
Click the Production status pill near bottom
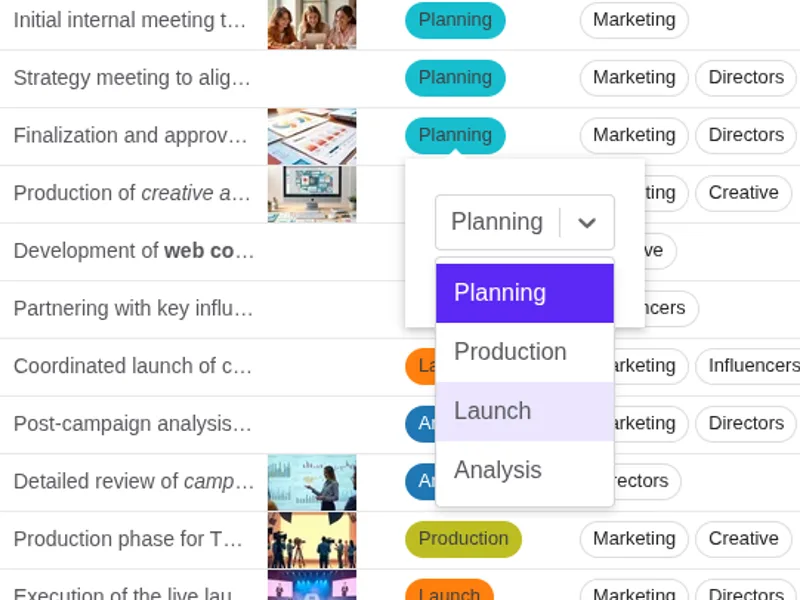pos(463,539)
